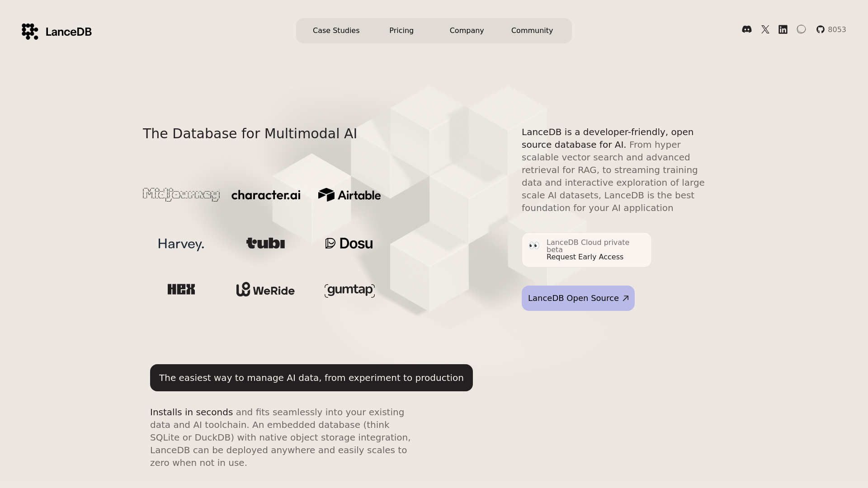Screen dimensions: 868x488
Task: Click the LanceDB logo in the header
Action: (x=56, y=31)
